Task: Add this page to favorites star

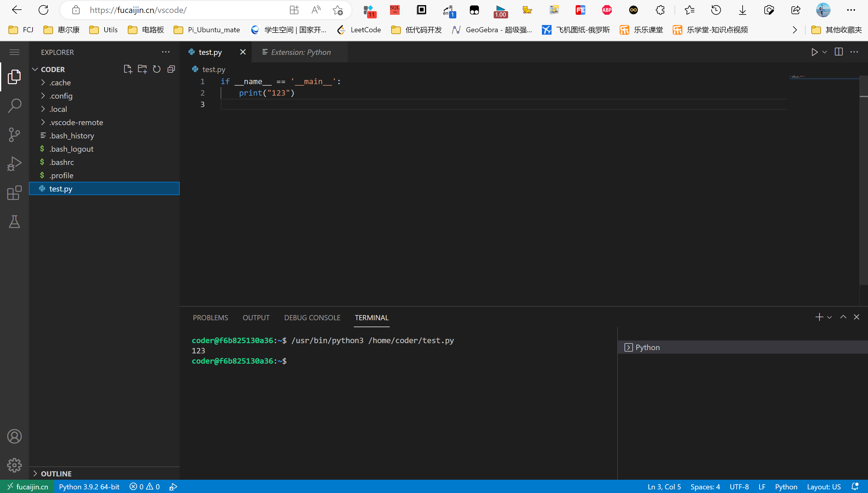Action: click(x=337, y=10)
